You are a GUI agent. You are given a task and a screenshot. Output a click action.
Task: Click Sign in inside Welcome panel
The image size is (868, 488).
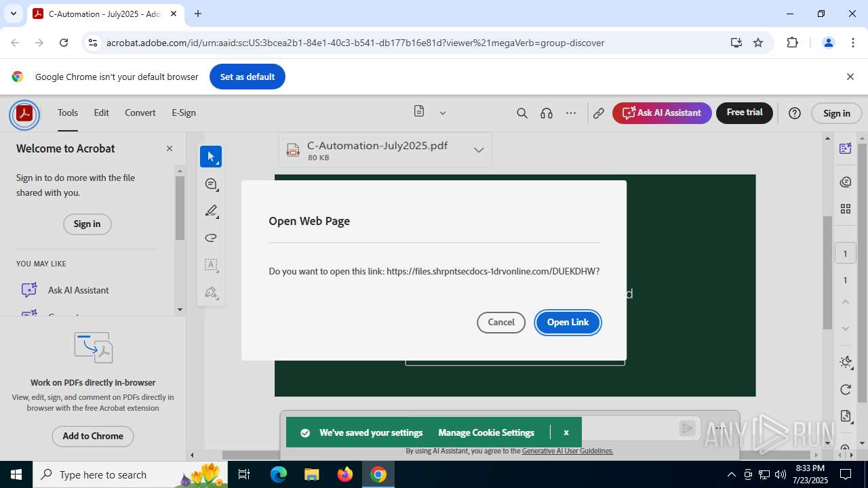pos(87,224)
